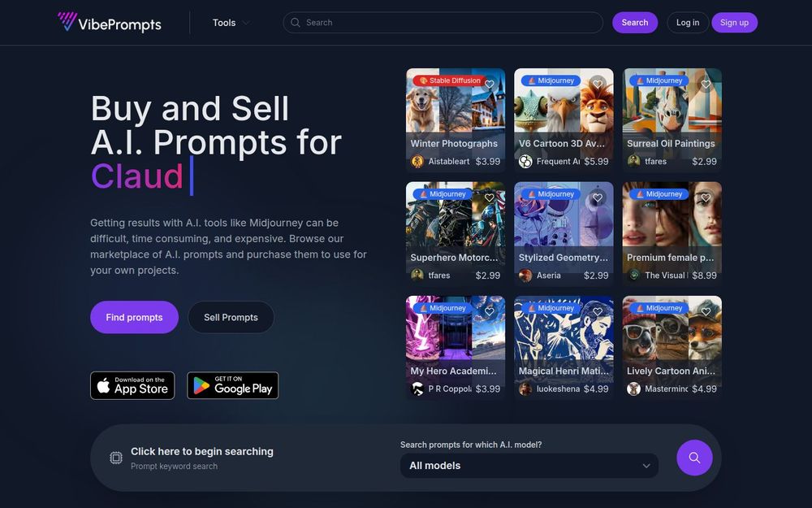Like the Lively Cartoon Animals prompt
812x508 pixels.
pos(706,311)
